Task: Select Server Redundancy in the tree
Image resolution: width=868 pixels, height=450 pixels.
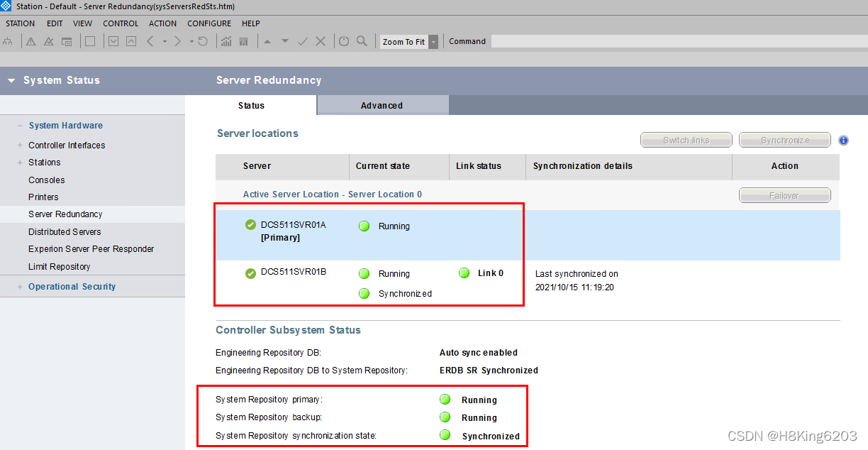Action: pyautogui.click(x=65, y=214)
